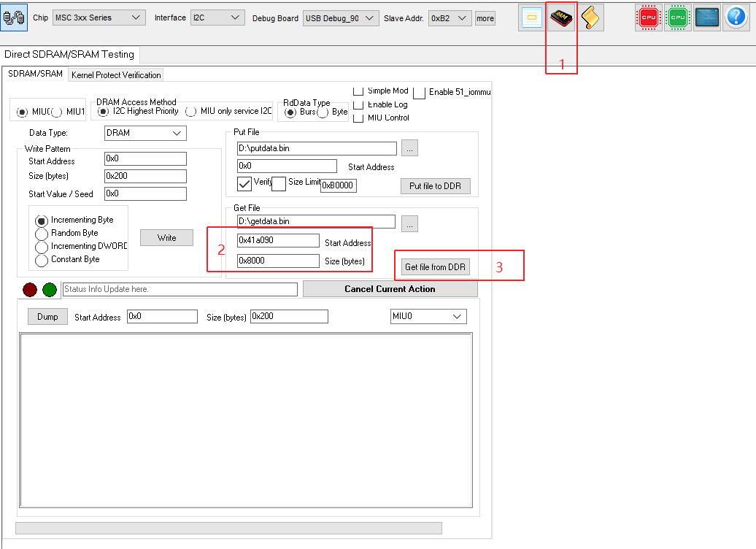Check the Enable Log option
Image resolution: width=756 pixels, height=549 pixels.
(x=358, y=105)
